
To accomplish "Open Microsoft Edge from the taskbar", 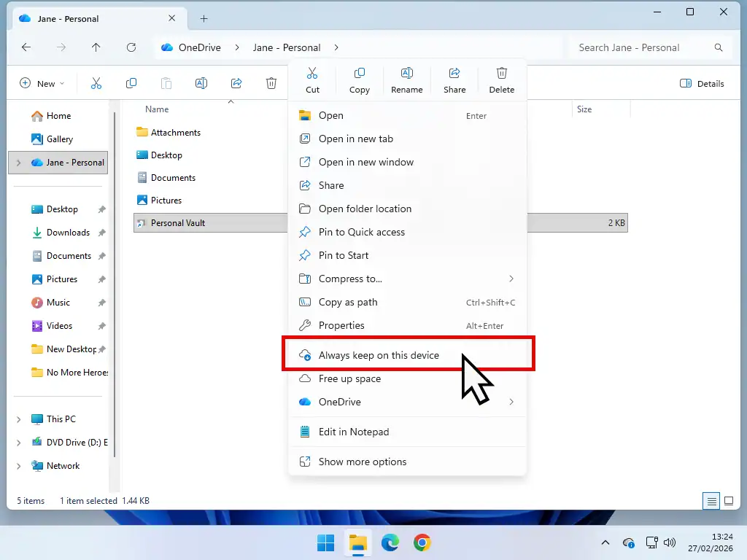I will 390,542.
